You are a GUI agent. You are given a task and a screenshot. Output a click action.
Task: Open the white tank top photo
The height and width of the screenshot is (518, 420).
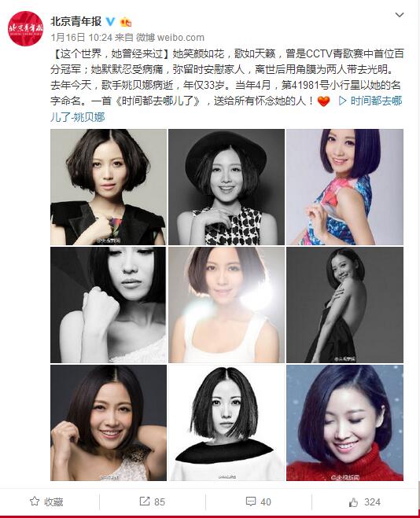tap(227, 305)
